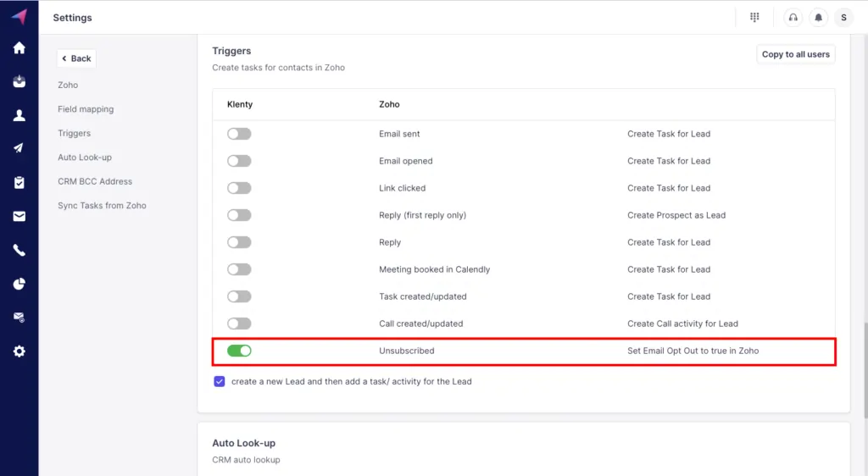Open the email validation envelope icon
Image resolution: width=868 pixels, height=476 pixels.
pos(19,318)
